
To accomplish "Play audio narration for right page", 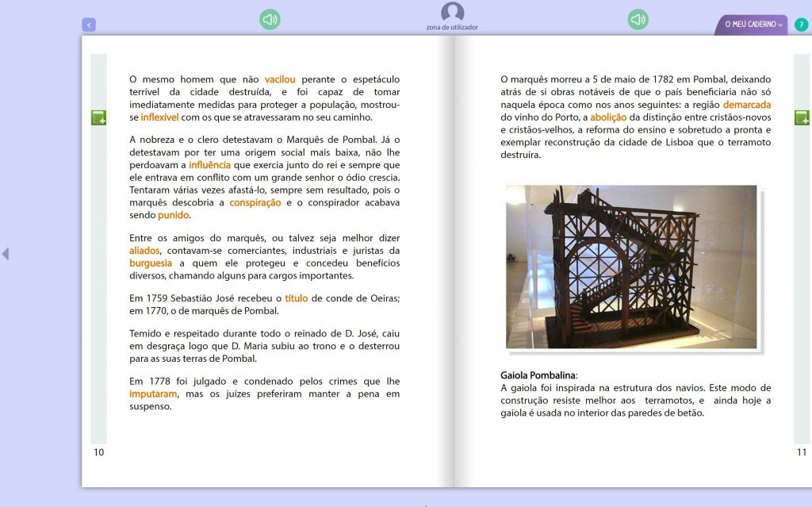I will [638, 20].
